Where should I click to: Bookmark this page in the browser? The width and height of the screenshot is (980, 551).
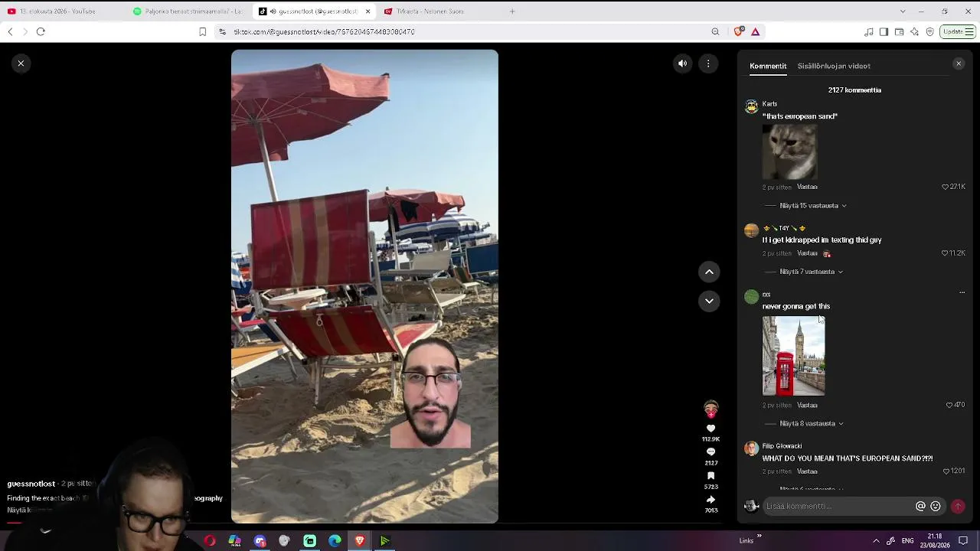point(202,31)
